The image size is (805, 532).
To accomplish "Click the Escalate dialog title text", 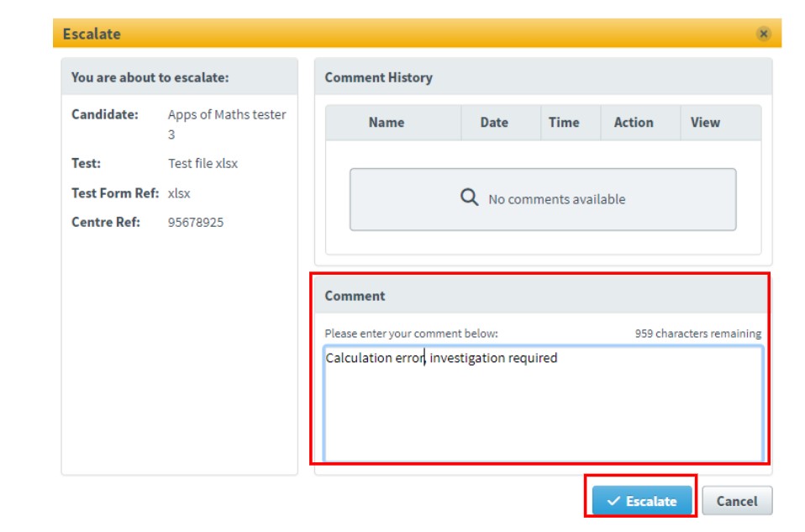I will click(92, 34).
